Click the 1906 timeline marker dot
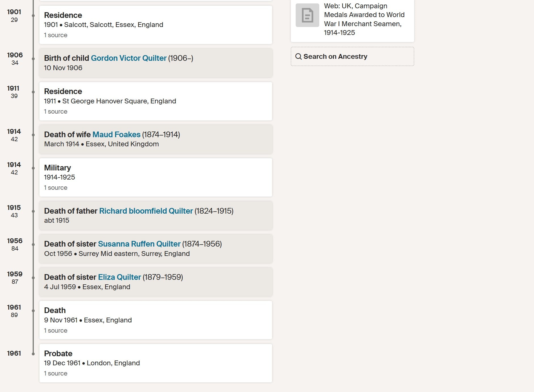This screenshot has height=392, width=534. 33,59
